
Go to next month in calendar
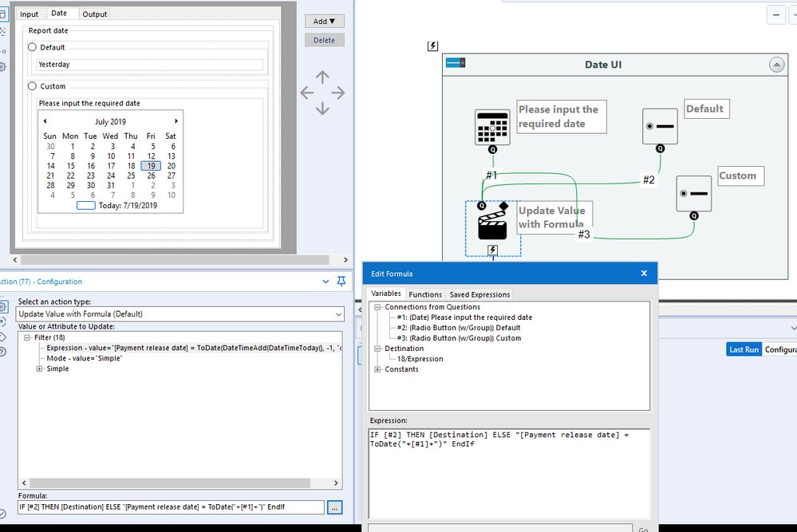pos(176,121)
